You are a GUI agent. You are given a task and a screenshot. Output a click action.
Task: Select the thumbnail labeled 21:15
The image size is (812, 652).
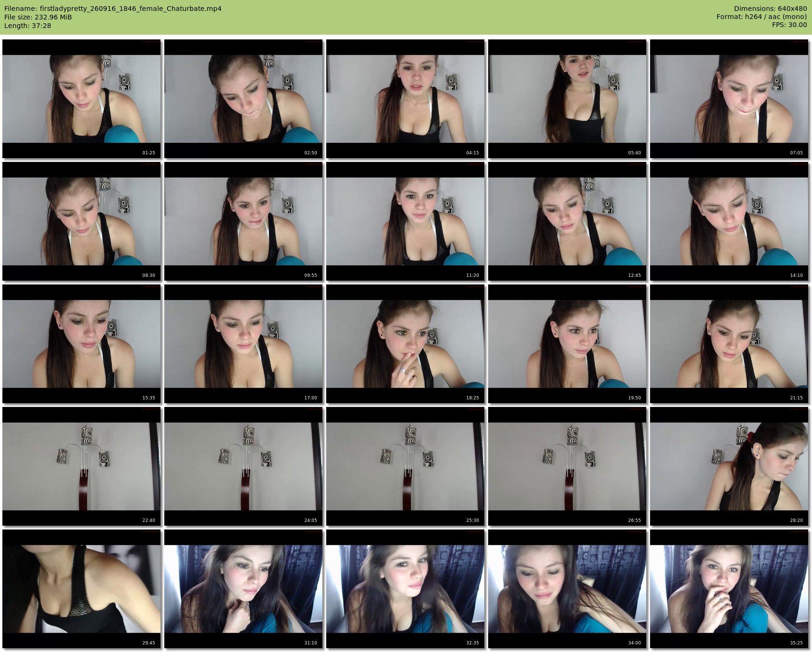click(x=729, y=344)
